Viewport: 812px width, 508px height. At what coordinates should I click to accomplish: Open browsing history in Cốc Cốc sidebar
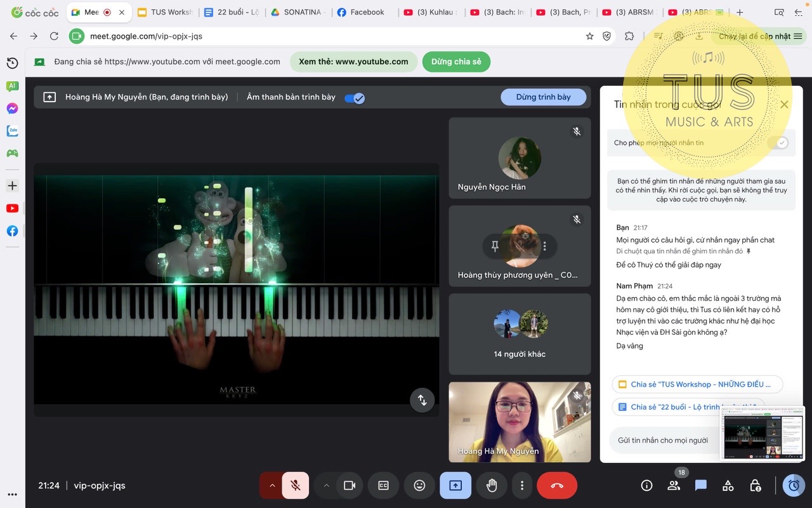12,63
